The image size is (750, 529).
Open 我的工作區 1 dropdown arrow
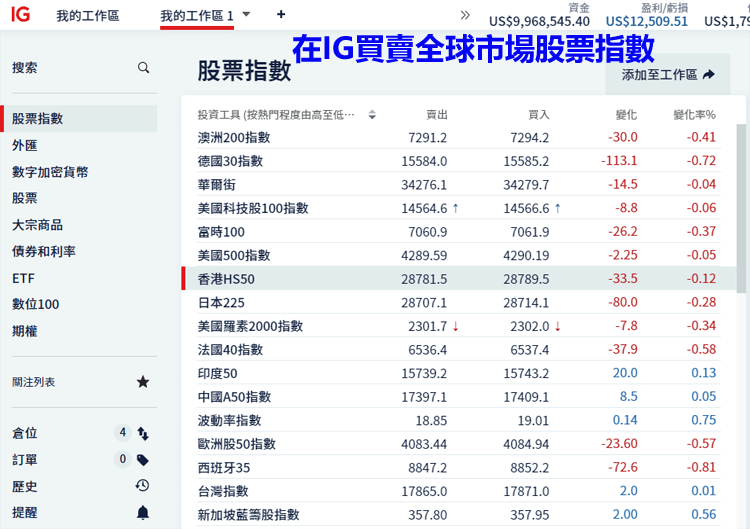(246, 14)
